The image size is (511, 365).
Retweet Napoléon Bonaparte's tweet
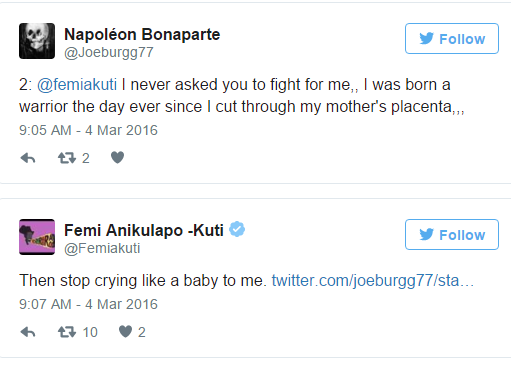point(67,158)
